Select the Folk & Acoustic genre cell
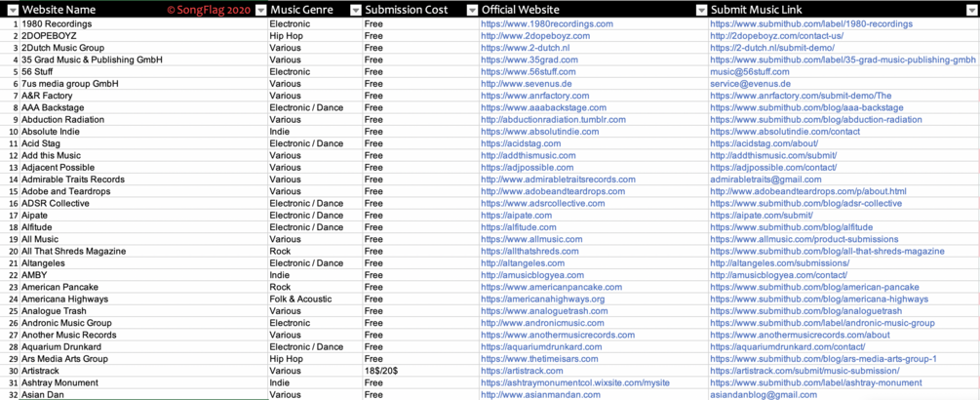This screenshot has width=980, height=400. (x=315, y=299)
